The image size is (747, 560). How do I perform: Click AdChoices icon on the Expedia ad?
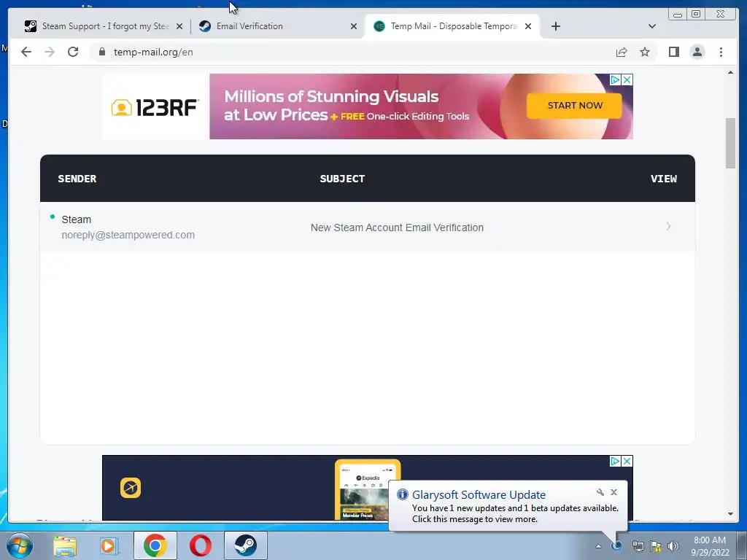[x=615, y=461]
